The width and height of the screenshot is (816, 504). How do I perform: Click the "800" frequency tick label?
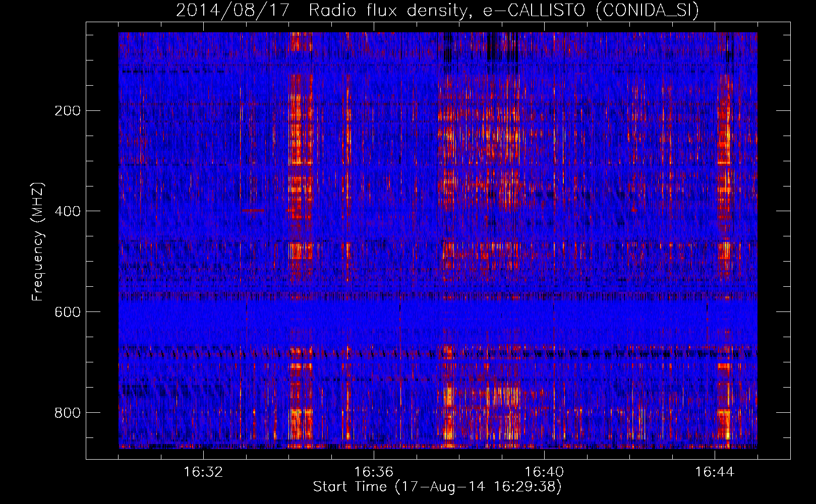[67, 413]
